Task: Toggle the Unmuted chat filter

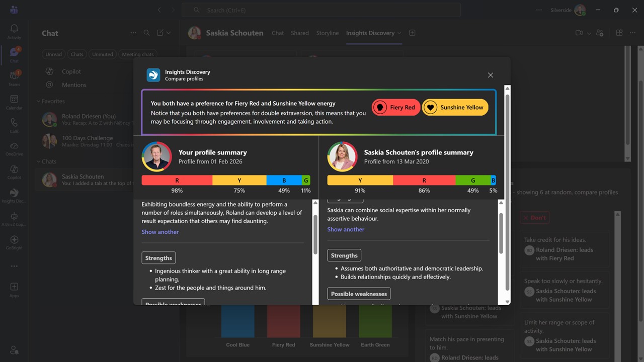Action: (102, 54)
